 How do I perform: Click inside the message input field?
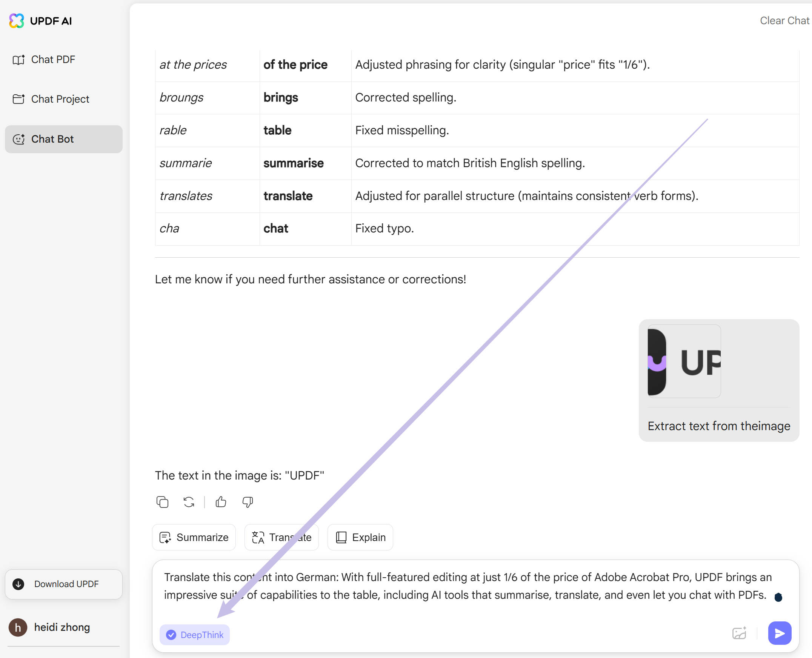point(455,586)
